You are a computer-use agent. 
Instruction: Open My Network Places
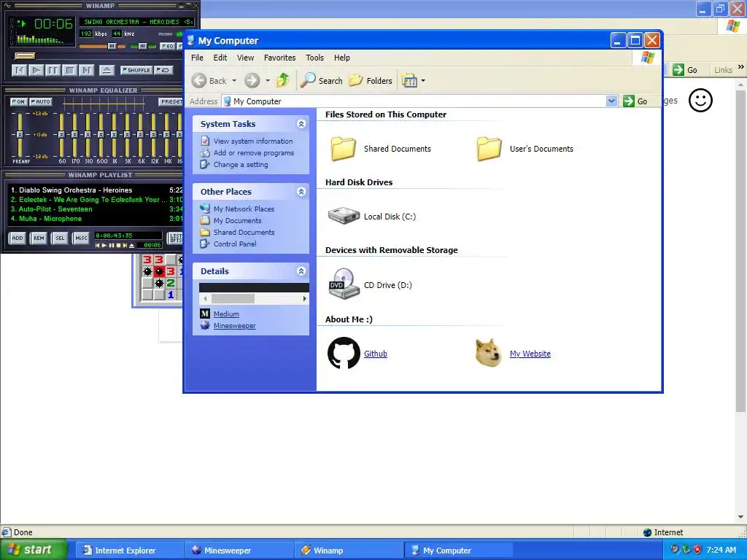(244, 209)
